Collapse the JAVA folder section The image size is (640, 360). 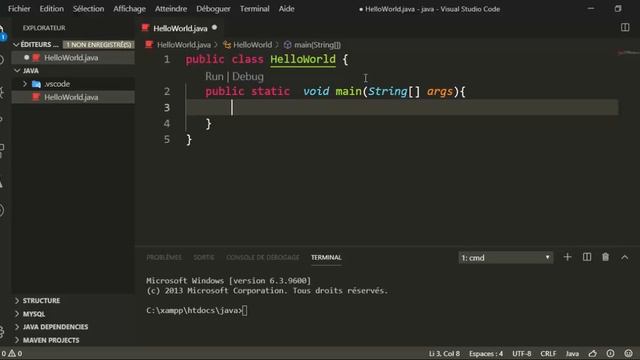17,71
